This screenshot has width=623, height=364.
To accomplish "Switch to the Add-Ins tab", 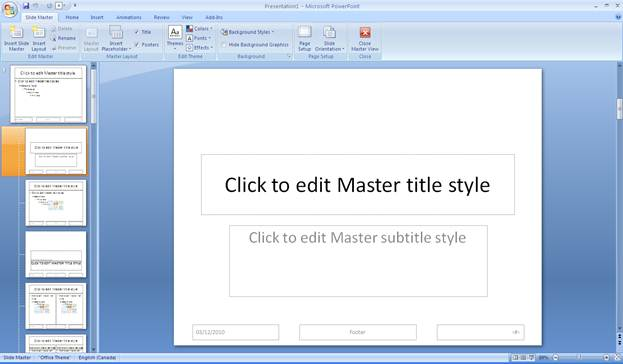I will tap(214, 17).
